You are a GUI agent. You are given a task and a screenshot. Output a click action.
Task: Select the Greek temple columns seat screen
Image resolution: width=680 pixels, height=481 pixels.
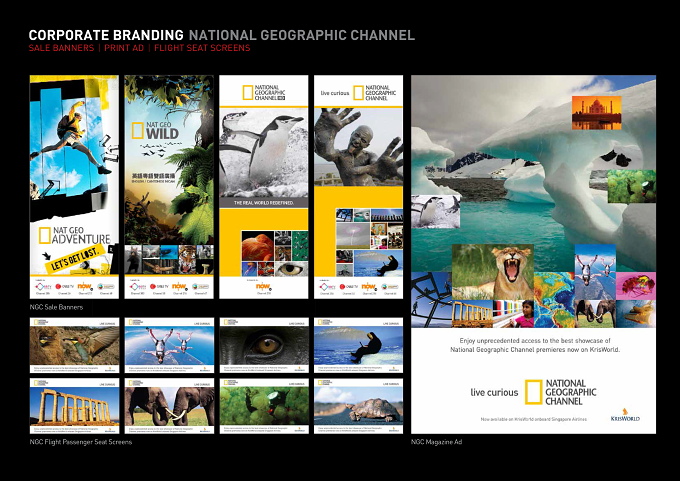click(x=74, y=406)
